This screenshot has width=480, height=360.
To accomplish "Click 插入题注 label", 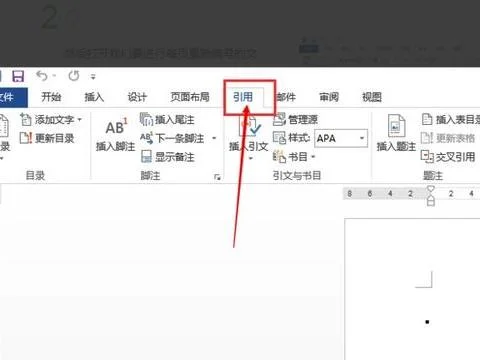I will pyautogui.click(x=396, y=146).
